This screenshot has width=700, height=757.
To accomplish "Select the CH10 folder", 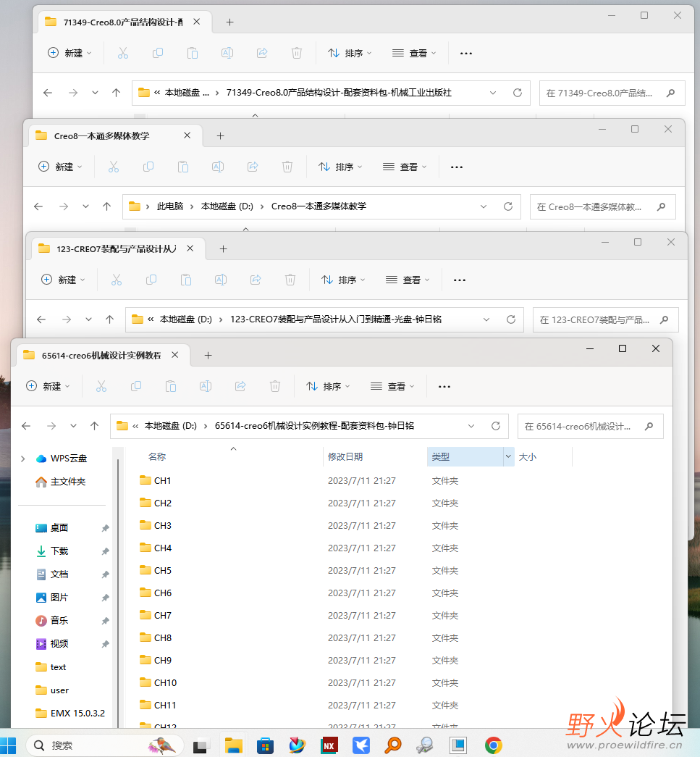I will click(159, 682).
